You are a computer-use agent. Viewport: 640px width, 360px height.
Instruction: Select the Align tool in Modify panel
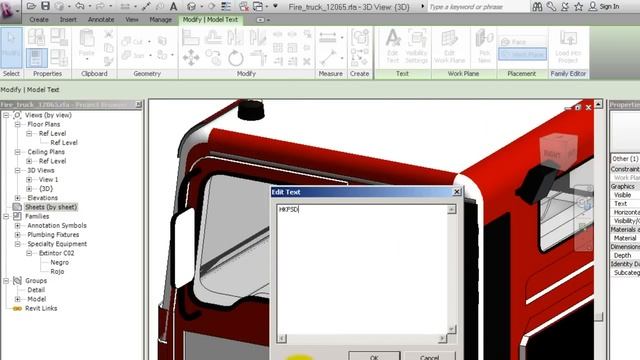(191, 38)
